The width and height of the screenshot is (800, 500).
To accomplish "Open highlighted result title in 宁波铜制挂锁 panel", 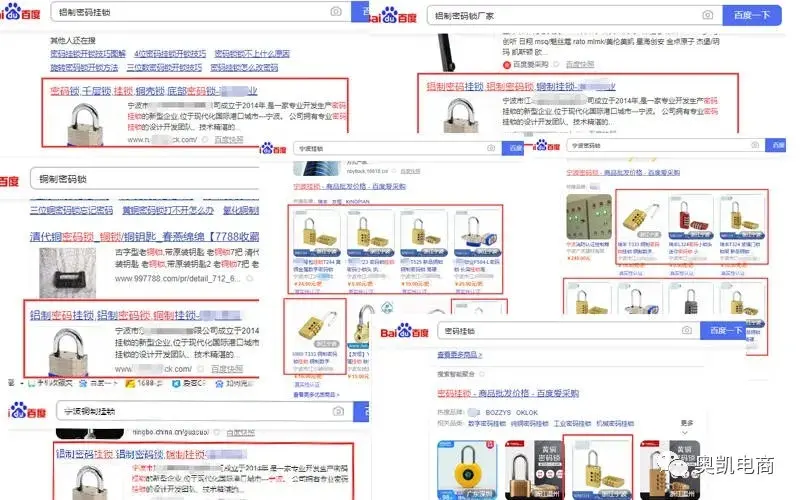I will point(151,454).
